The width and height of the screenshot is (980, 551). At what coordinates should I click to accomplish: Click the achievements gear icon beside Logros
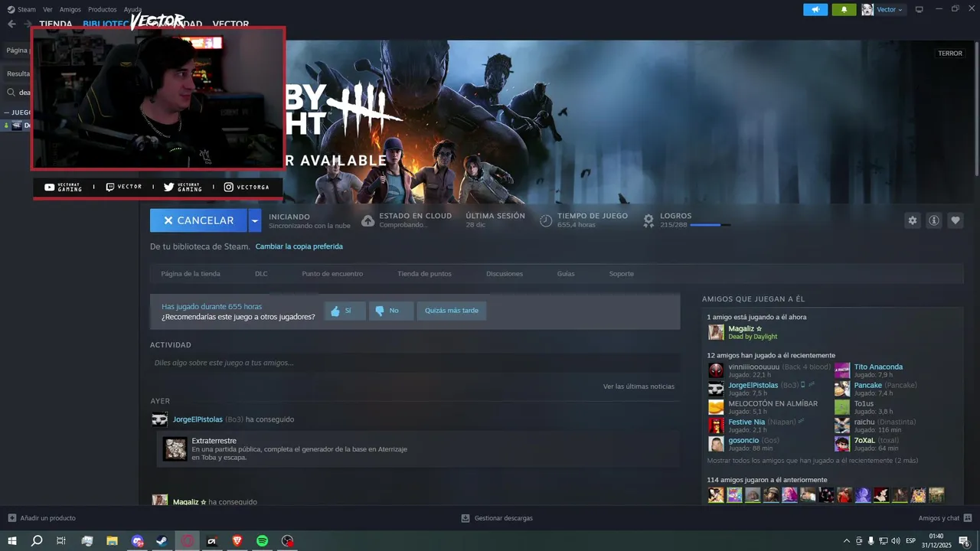648,220
